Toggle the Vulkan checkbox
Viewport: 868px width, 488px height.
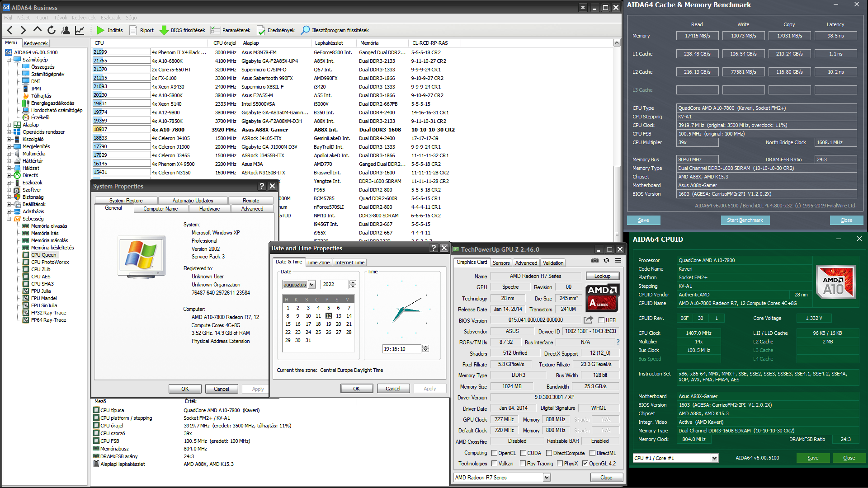495,464
